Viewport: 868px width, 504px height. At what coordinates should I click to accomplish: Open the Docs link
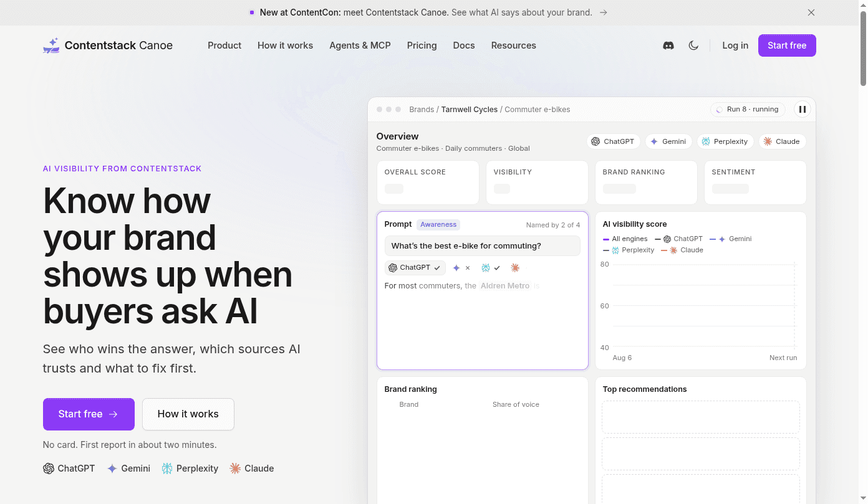click(464, 45)
